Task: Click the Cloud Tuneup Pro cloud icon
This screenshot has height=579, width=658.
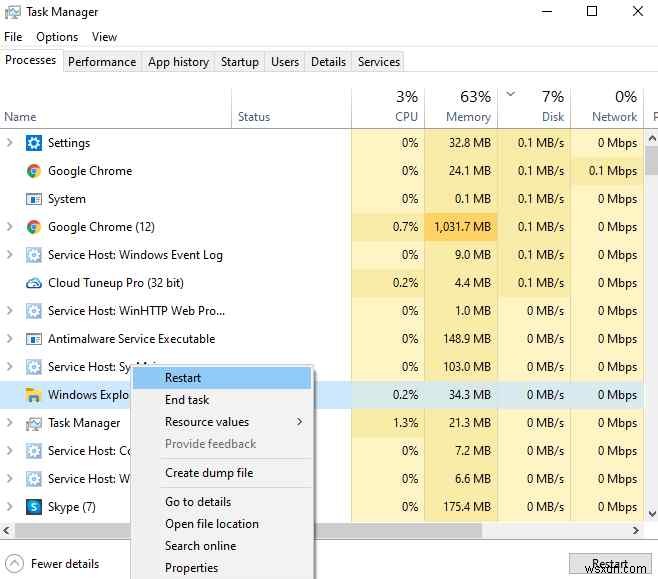Action: click(x=34, y=283)
